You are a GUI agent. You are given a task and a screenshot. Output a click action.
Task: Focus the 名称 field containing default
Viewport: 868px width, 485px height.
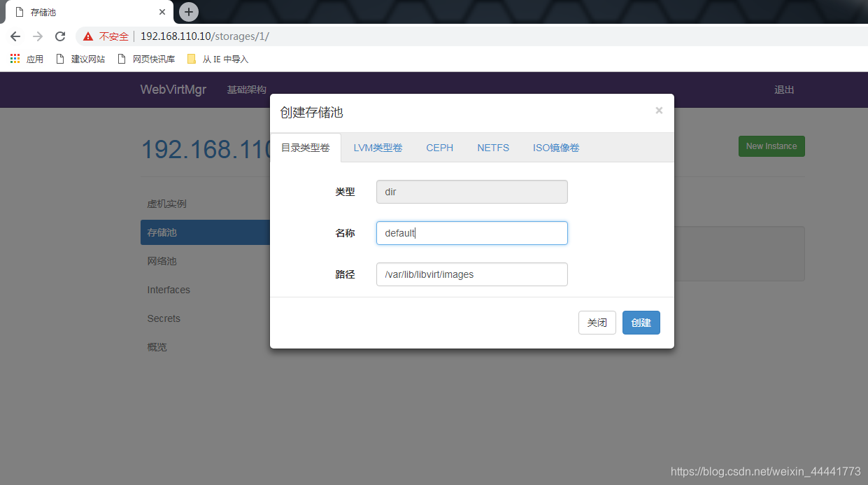coord(472,233)
